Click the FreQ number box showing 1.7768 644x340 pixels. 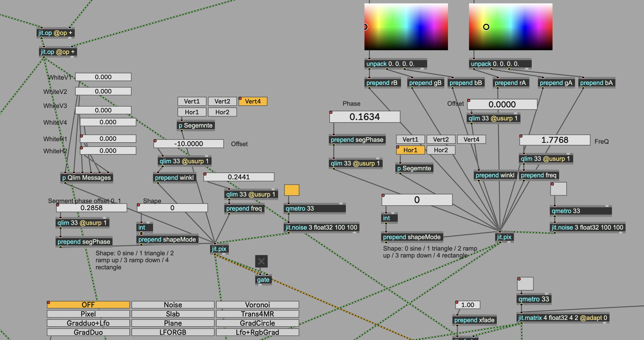pos(555,140)
